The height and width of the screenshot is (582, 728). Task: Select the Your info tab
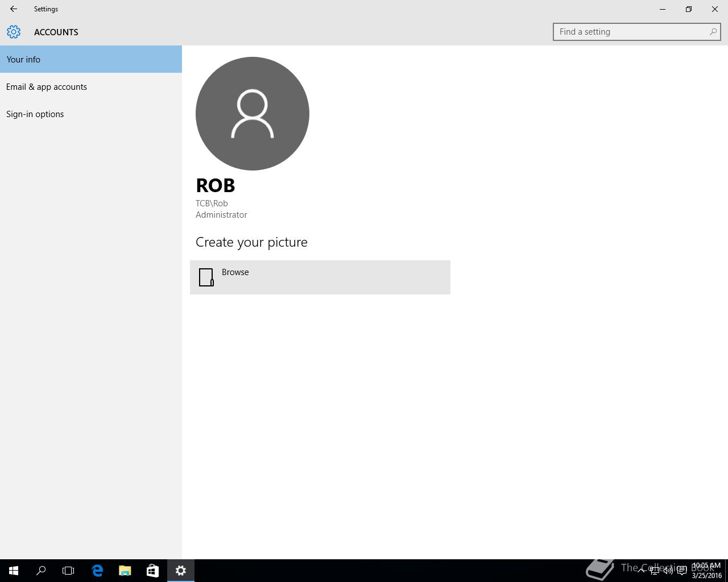click(91, 59)
